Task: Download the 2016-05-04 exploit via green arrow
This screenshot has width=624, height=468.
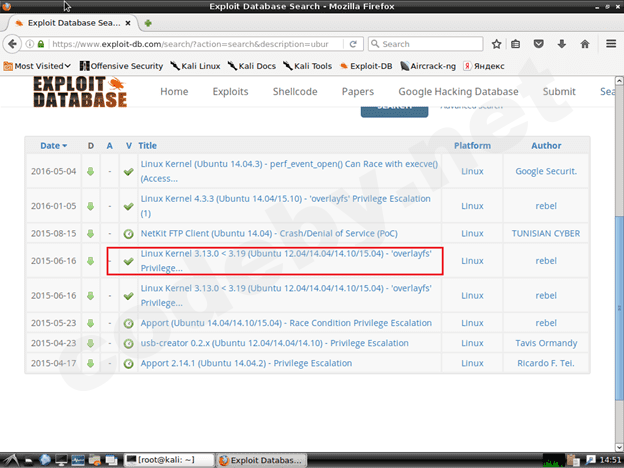Action: click(90, 171)
